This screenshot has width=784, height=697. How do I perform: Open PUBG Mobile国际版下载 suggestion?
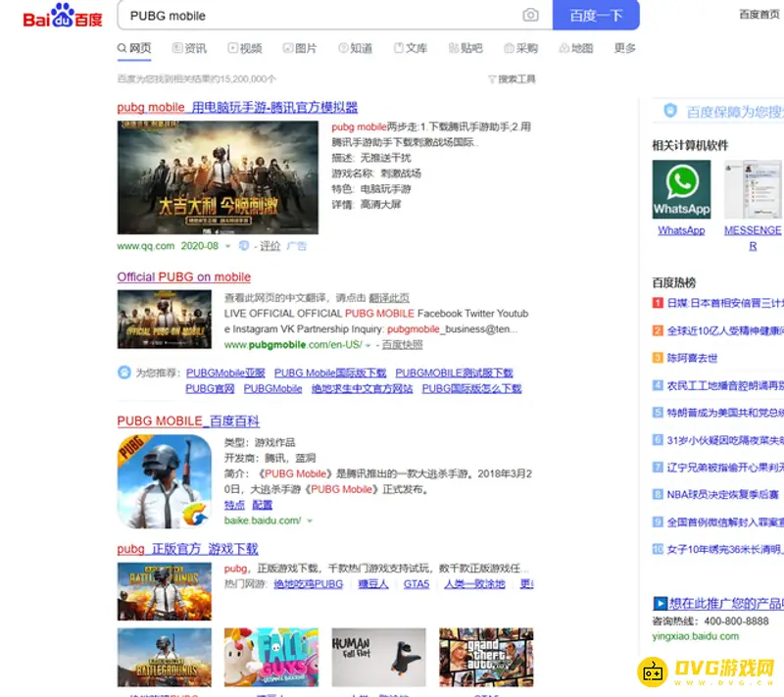pyautogui.click(x=330, y=373)
